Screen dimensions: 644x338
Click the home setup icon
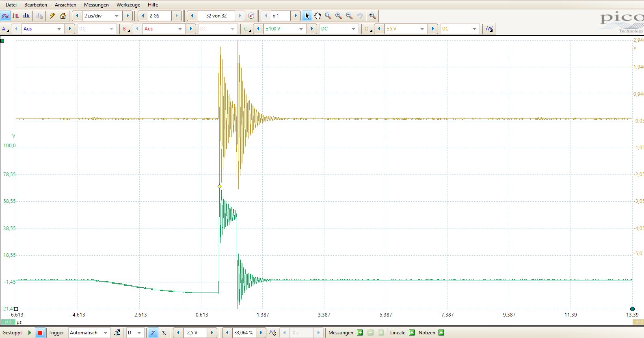[x=63, y=16]
